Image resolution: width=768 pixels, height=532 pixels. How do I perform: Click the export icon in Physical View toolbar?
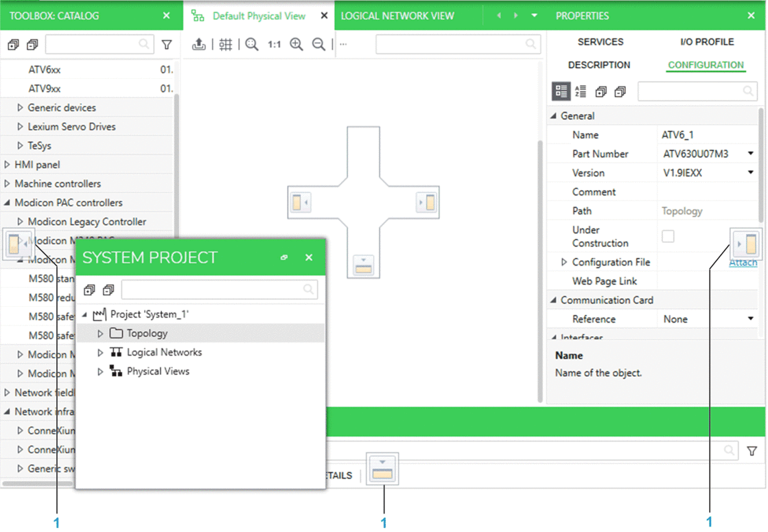pyautogui.click(x=199, y=45)
